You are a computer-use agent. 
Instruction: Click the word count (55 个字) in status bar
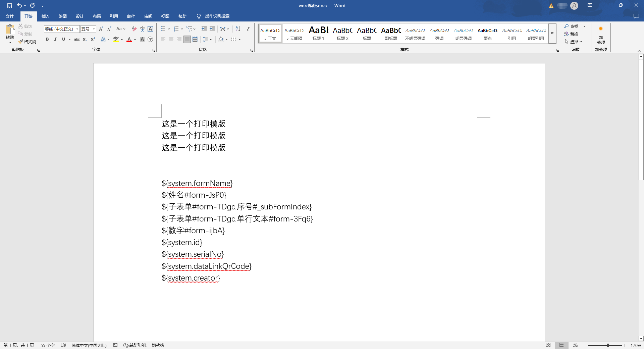pyautogui.click(x=47, y=345)
